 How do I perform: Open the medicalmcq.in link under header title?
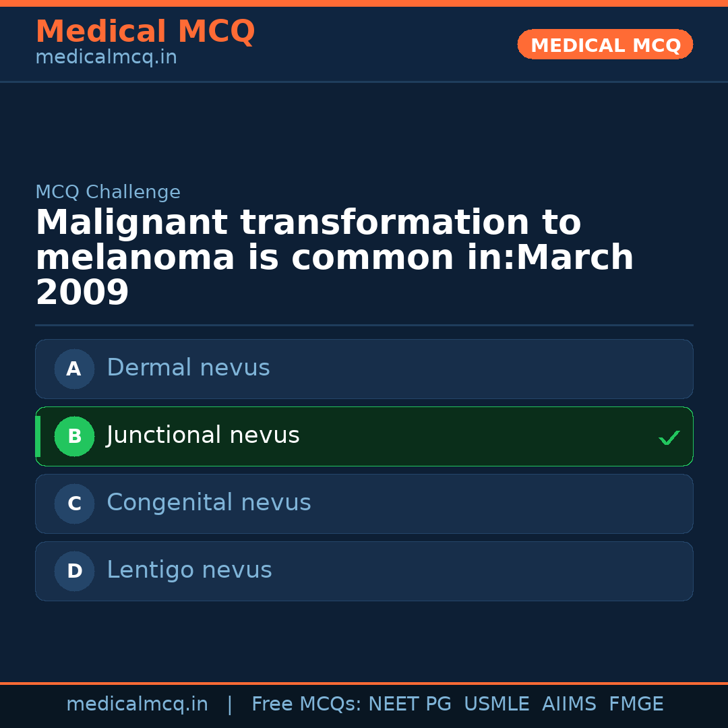point(106,58)
